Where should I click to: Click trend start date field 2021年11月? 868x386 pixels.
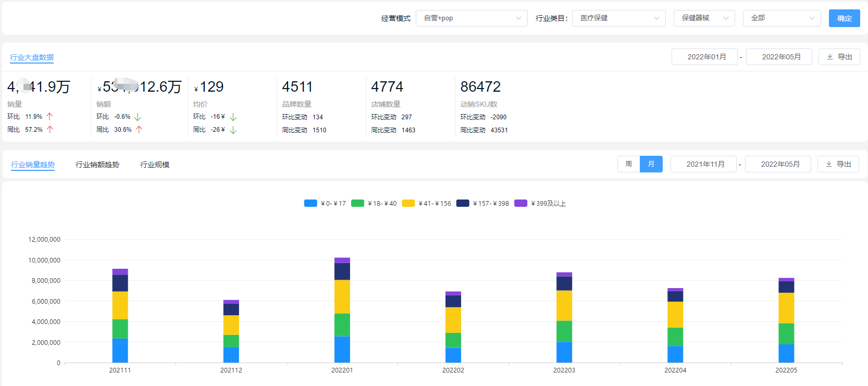703,164
